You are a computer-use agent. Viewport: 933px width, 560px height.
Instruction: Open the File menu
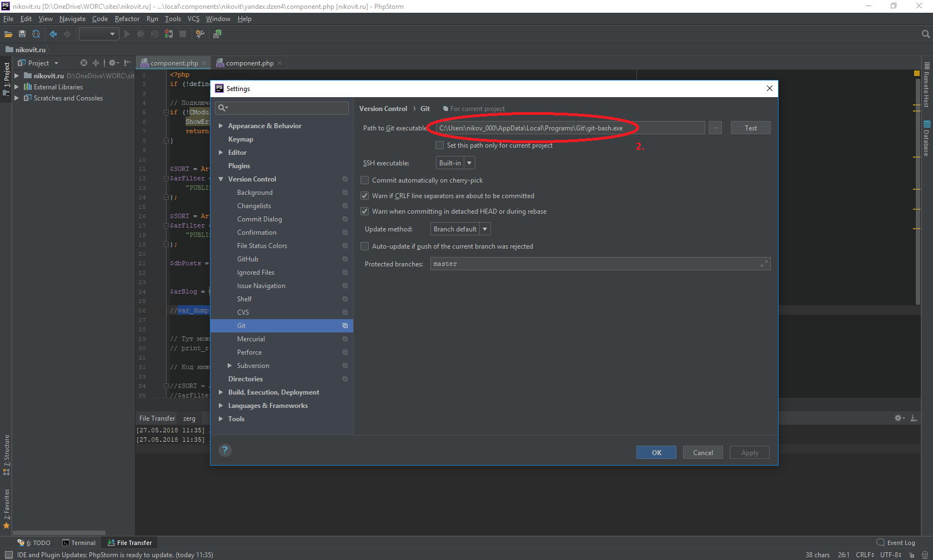pos(8,19)
